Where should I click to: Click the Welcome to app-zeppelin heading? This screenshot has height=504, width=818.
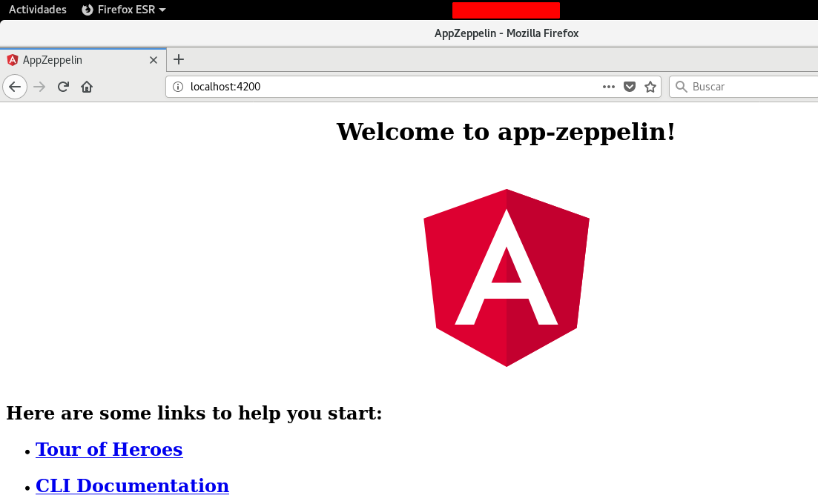(506, 132)
